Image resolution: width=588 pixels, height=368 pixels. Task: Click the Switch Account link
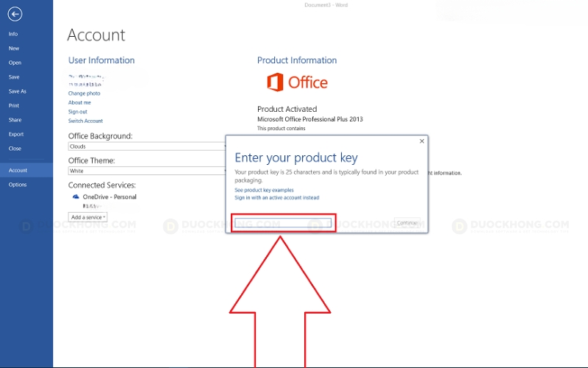[x=85, y=121]
